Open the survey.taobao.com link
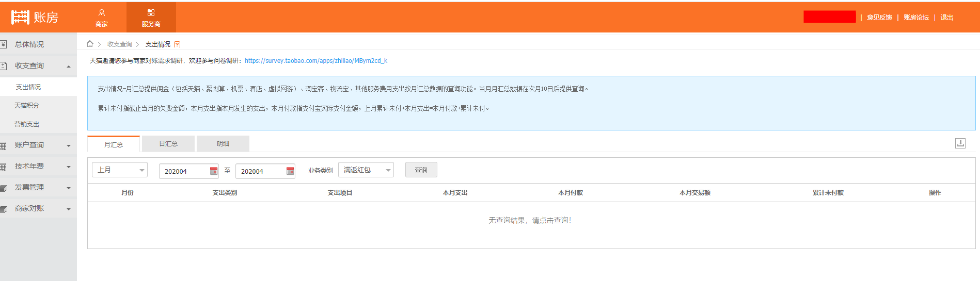The image size is (980, 281). (316, 60)
